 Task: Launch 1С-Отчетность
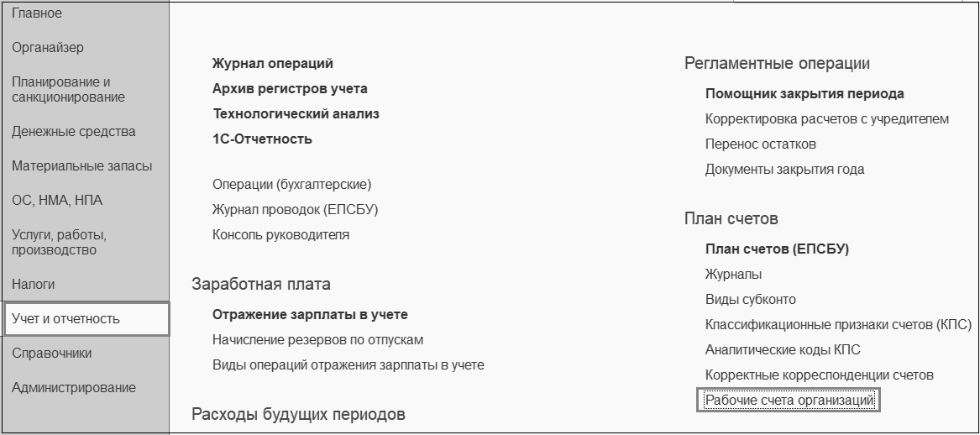pos(262,139)
